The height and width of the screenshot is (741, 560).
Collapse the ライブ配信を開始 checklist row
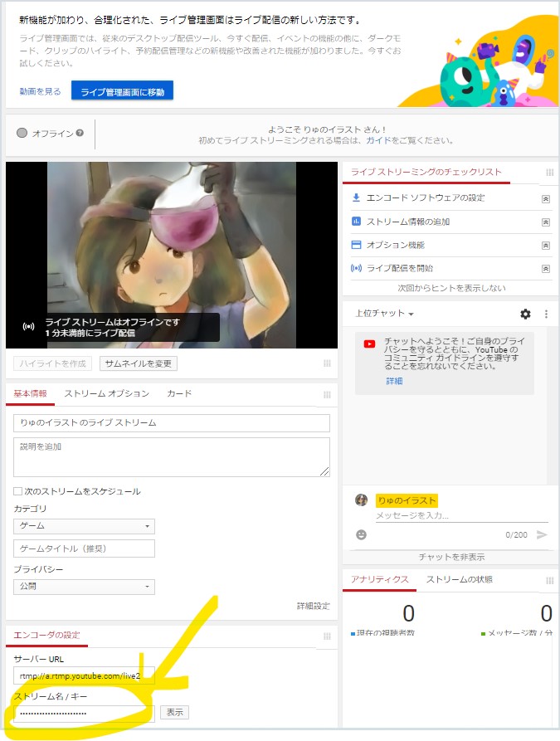coord(545,268)
